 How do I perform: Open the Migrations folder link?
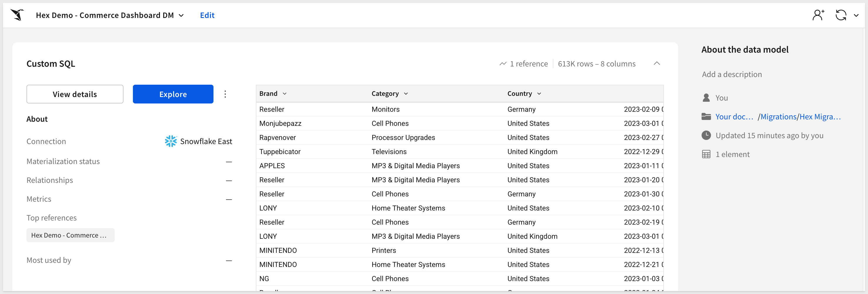coord(778,116)
